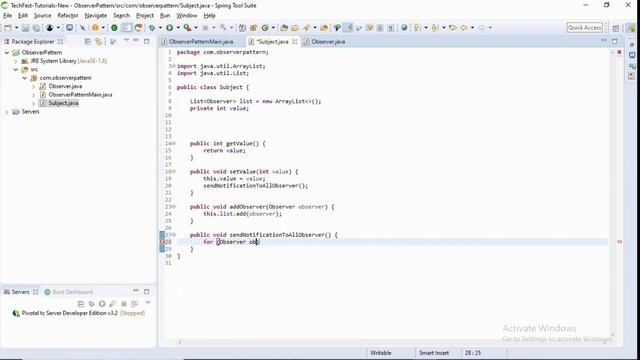This screenshot has height=360, width=640.
Task: Open the New file dropdown arrow
Action: [16, 28]
